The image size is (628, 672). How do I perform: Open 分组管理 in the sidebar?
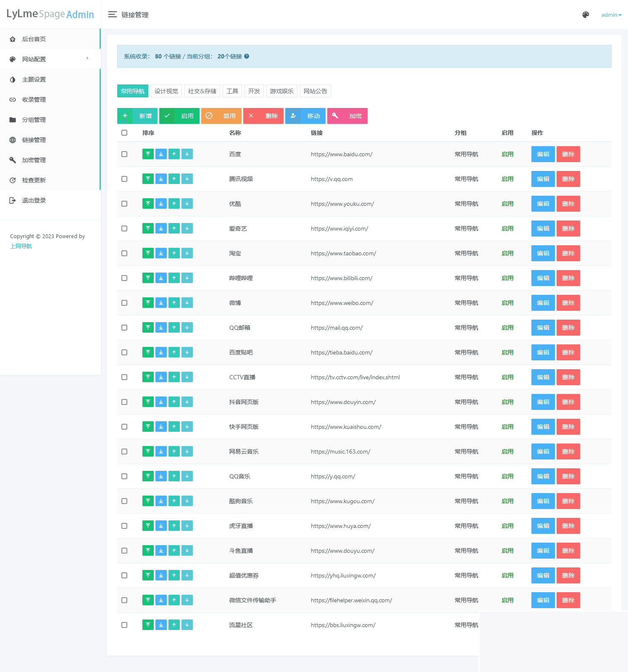pyautogui.click(x=34, y=120)
